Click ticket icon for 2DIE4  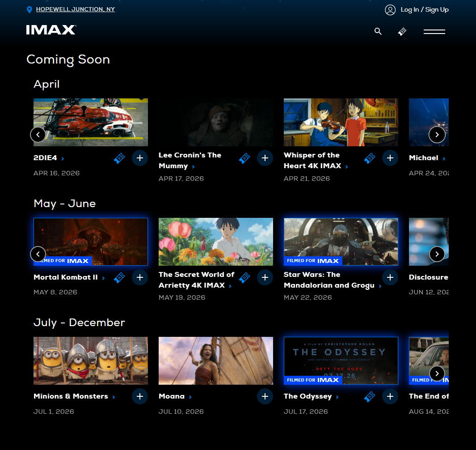119,158
